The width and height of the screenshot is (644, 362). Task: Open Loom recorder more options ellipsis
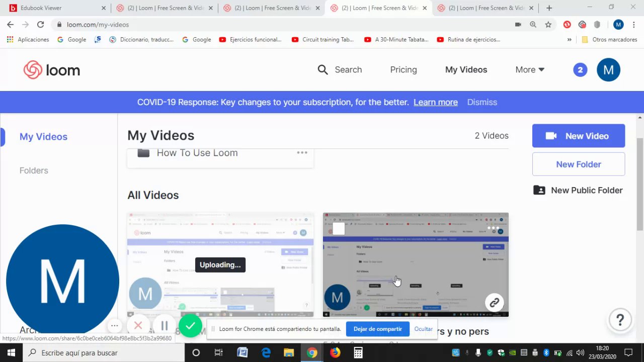(x=115, y=326)
